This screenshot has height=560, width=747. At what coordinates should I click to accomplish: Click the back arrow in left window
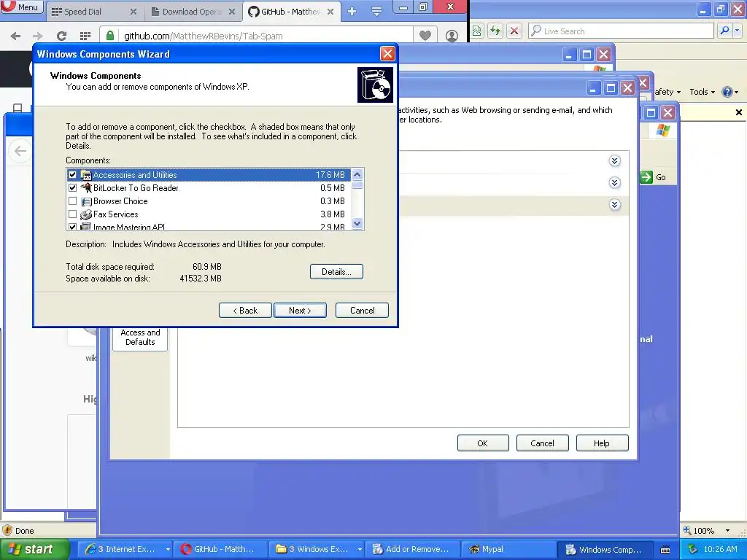point(20,152)
